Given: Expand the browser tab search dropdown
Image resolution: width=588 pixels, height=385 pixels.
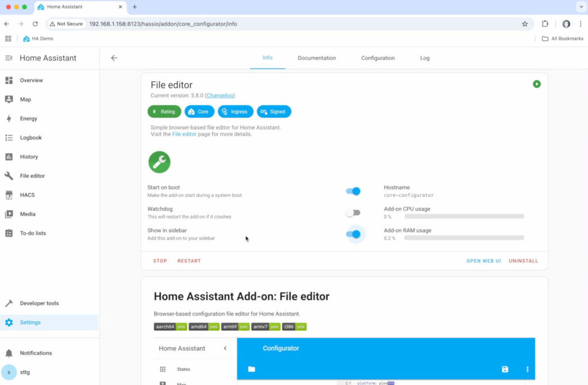Looking at the screenshot, I should click(581, 7).
